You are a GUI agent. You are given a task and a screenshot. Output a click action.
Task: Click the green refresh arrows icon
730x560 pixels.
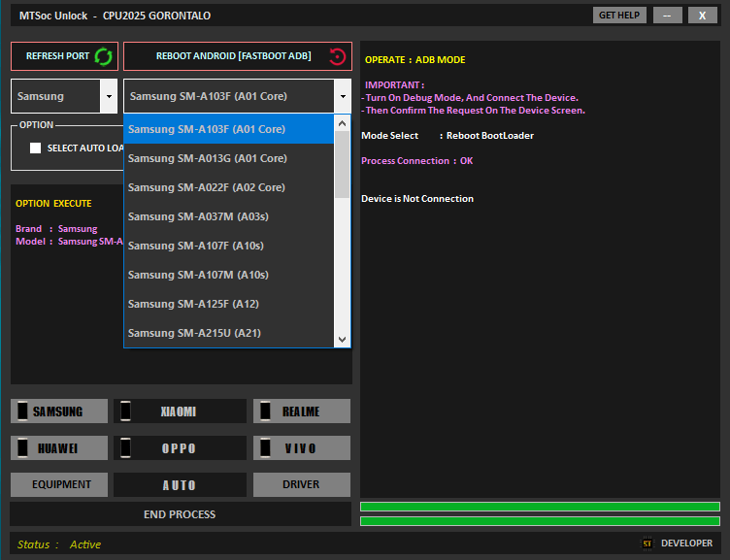tap(103, 57)
